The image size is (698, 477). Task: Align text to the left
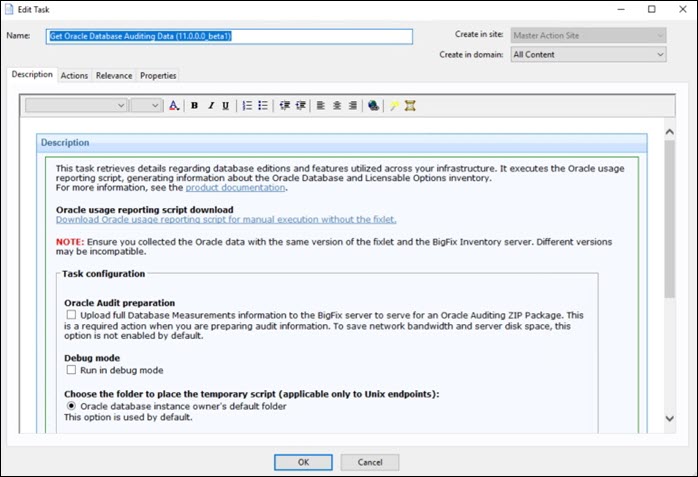[x=321, y=106]
